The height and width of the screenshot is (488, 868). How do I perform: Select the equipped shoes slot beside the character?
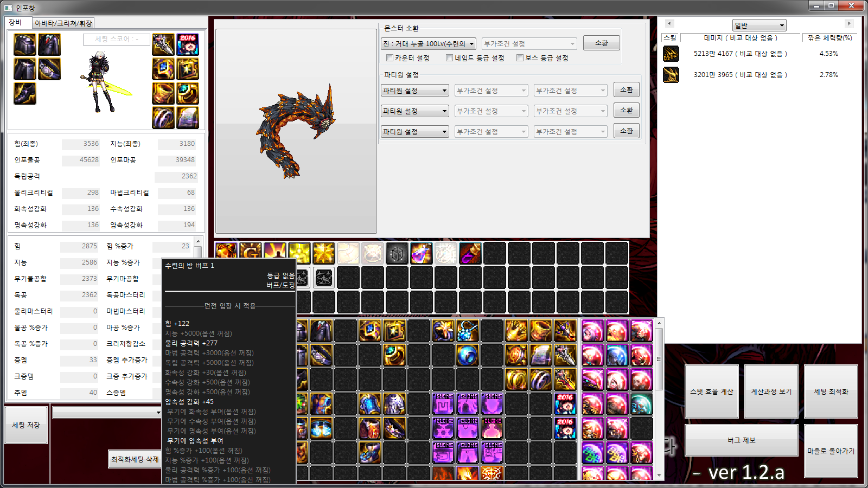pyautogui.click(x=25, y=93)
